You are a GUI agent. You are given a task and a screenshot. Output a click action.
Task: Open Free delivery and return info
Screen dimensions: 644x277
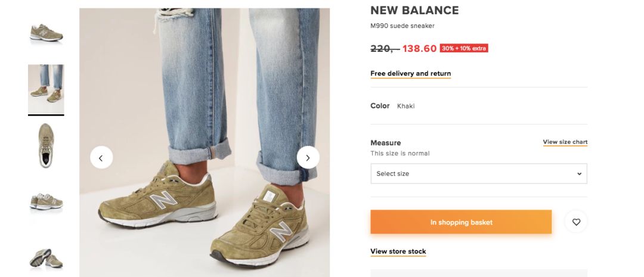(x=410, y=74)
